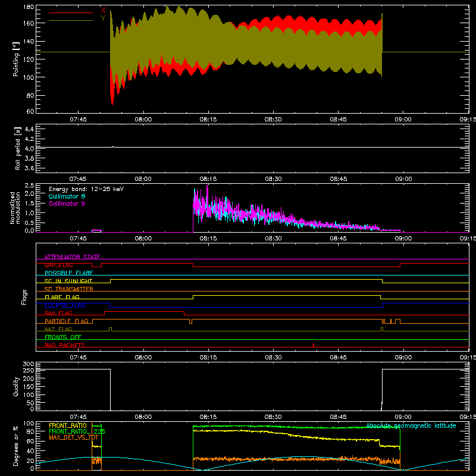Viewport: 476px width, 476px height.
Task: Click 08:00 time label under Quality plot
Action: click(x=143, y=417)
